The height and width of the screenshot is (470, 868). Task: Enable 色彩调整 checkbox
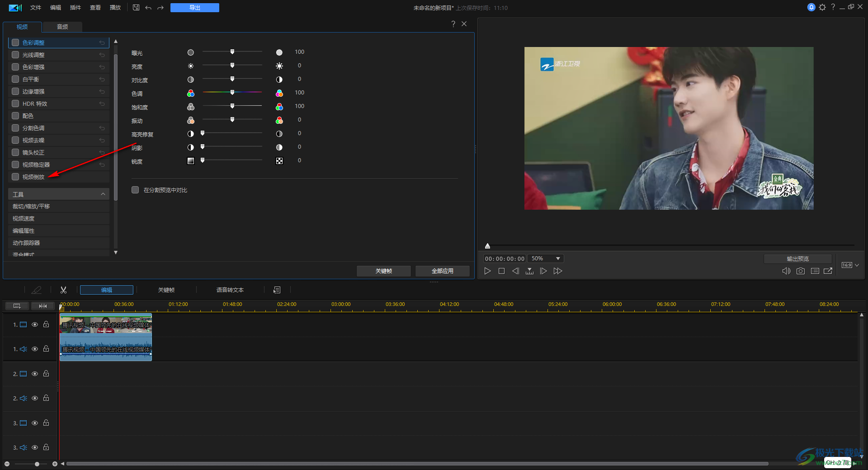pyautogui.click(x=15, y=42)
